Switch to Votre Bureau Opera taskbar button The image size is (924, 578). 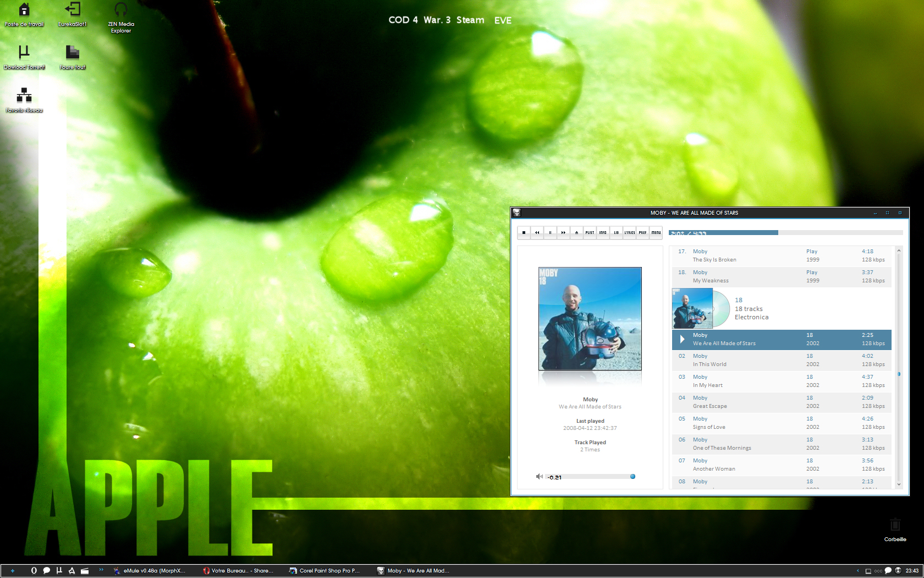238,571
